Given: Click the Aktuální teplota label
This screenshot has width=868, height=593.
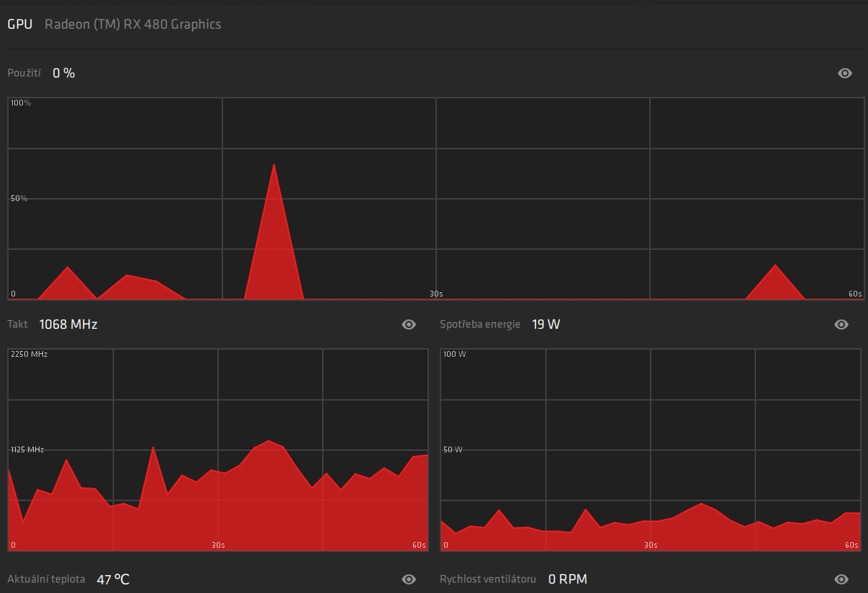Looking at the screenshot, I should pyautogui.click(x=47, y=579).
